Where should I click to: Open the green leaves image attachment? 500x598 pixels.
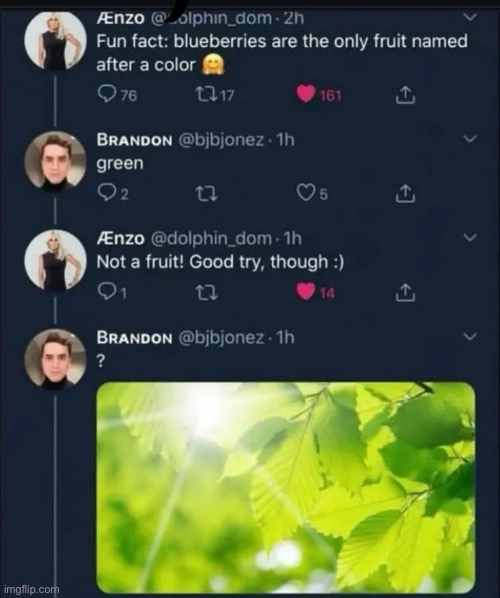pos(286,487)
